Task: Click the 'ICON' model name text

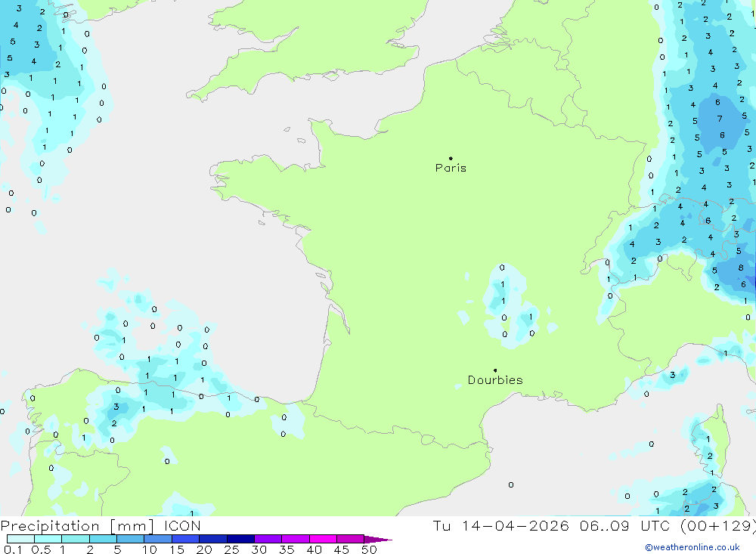Action: [x=182, y=525]
